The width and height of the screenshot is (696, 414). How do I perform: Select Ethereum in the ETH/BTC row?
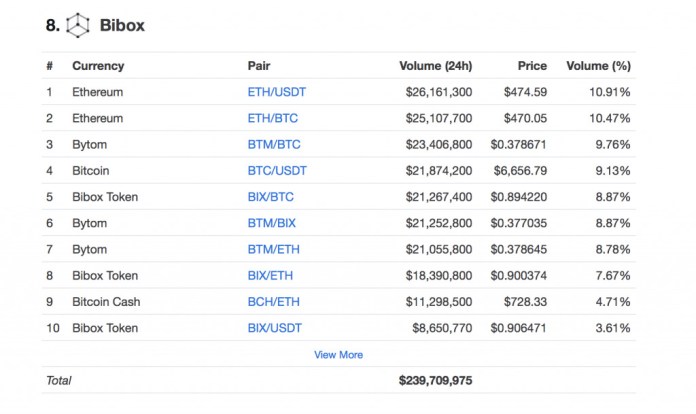click(98, 118)
